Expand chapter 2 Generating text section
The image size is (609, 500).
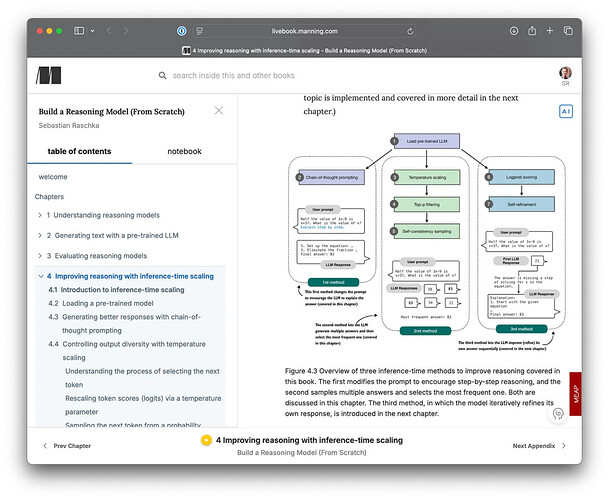click(x=40, y=236)
